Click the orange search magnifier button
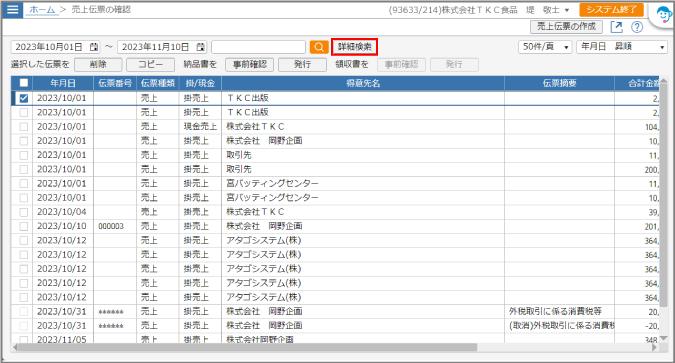Screen dimensions: 675x363 319,47
